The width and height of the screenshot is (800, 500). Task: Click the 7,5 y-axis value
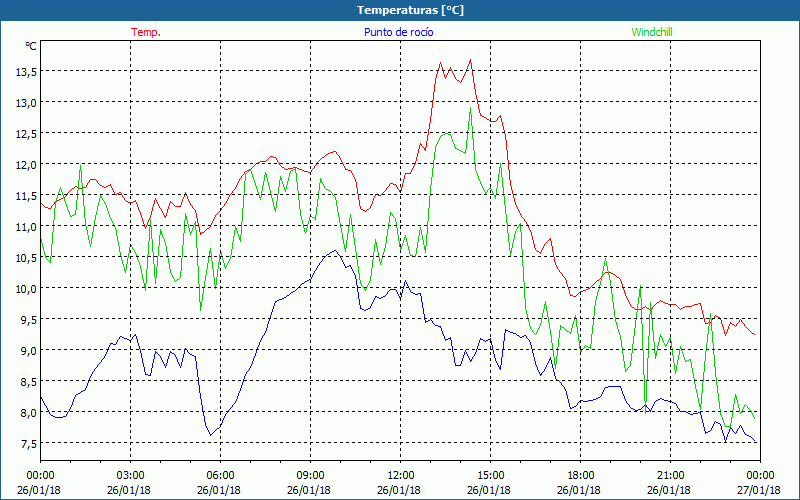pos(29,444)
